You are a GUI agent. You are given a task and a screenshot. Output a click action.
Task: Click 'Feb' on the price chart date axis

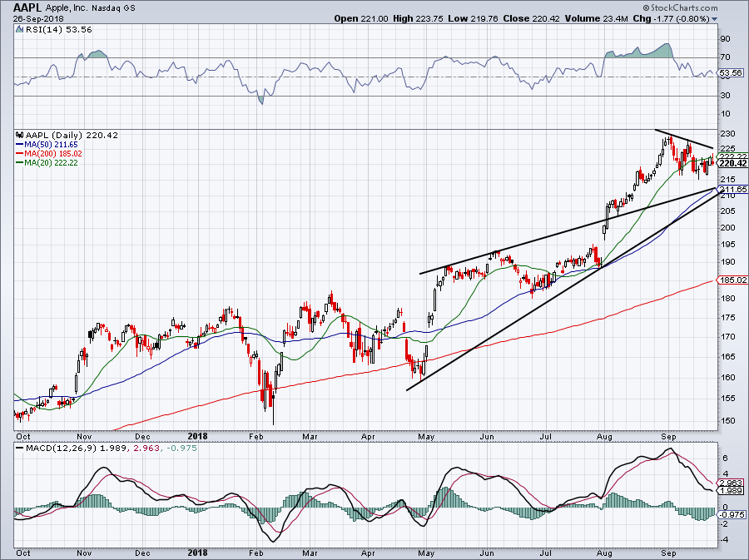(256, 436)
